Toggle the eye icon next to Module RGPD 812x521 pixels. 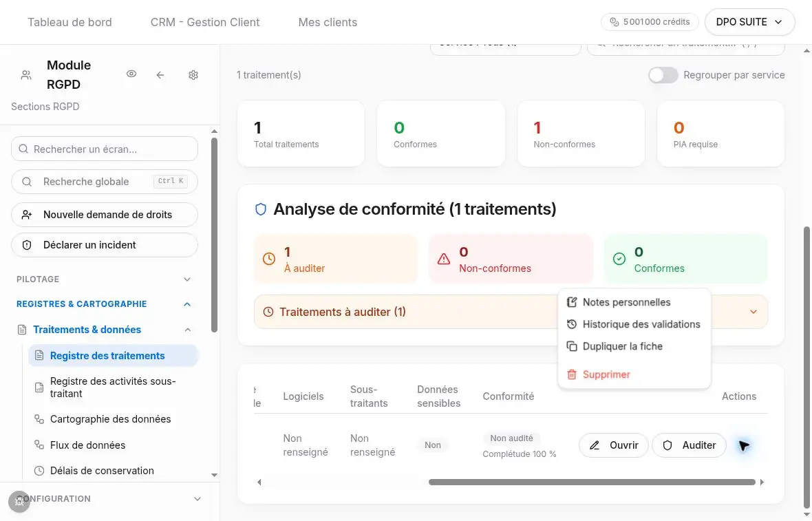(x=131, y=74)
